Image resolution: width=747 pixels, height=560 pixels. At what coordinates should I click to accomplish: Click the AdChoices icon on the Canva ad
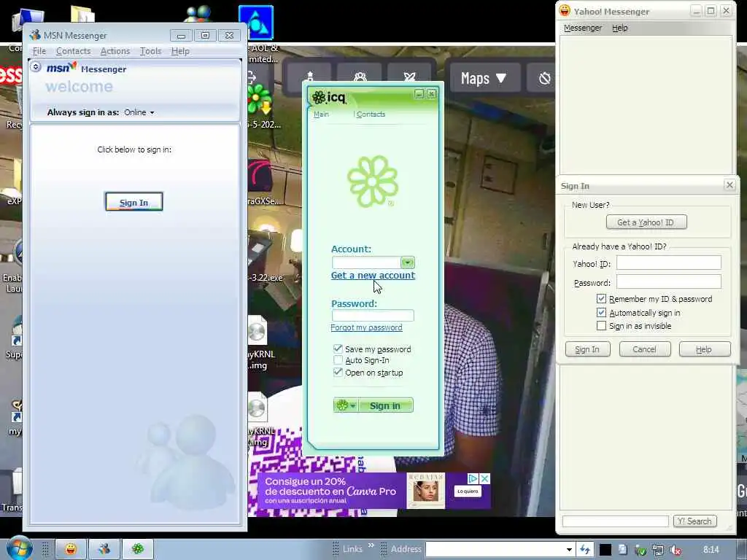(473, 478)
